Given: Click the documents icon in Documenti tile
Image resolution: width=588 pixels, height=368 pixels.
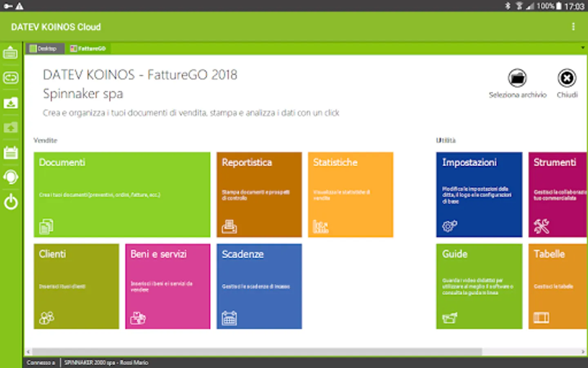Looking at the screenshot, I should click(46, 227).
